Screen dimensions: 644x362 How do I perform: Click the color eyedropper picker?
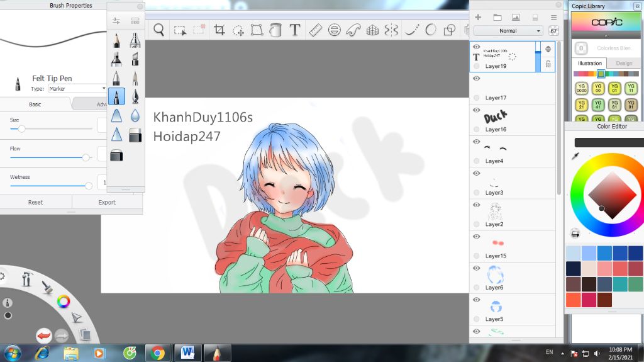coord(575,156)
